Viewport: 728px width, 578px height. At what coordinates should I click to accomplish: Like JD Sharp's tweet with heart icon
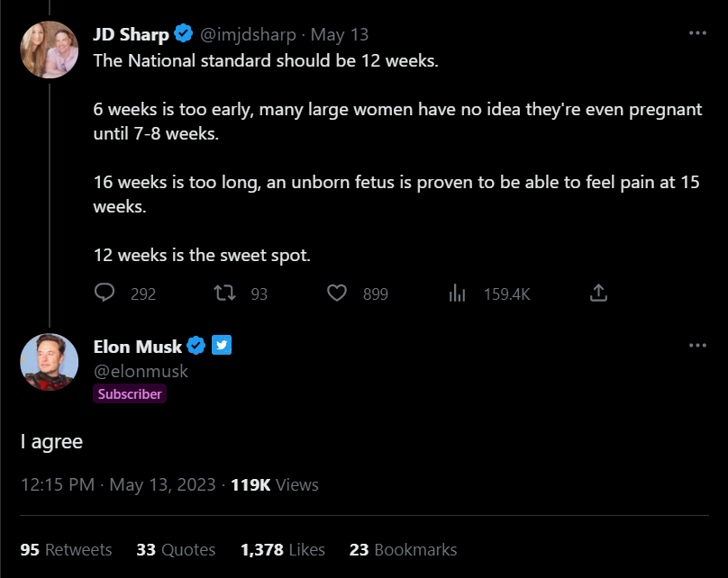point(337,294)
